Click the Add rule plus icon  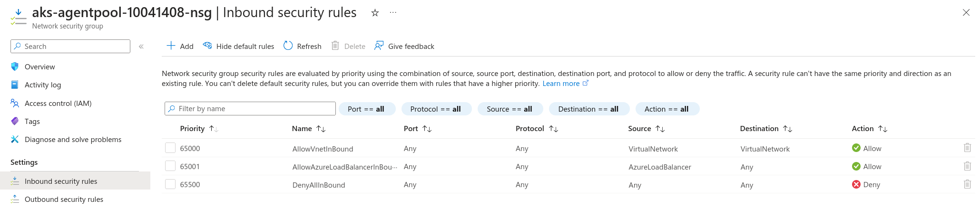point(171,46)
